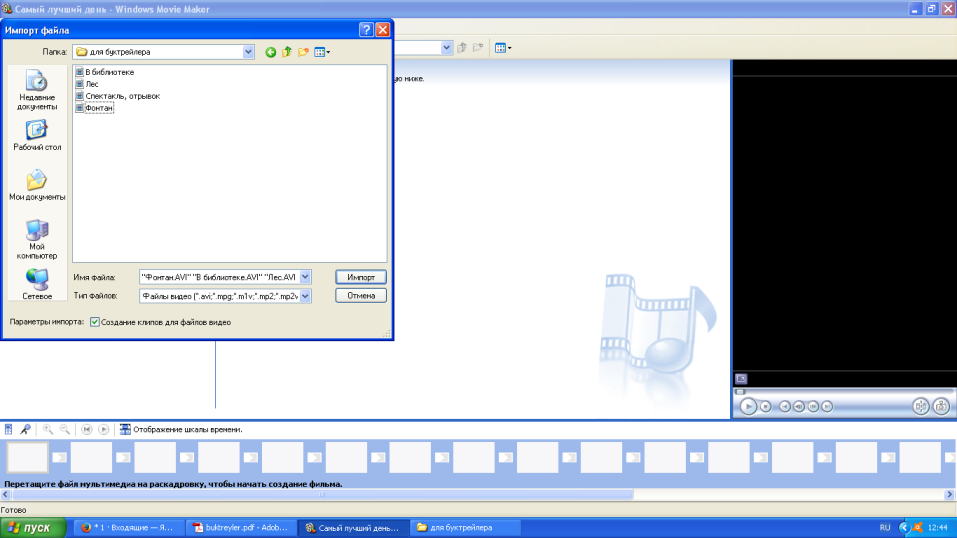Open the Views menu in import dialog
Image resolution: width=957 pixels, height=538 pixels.
pyautogui.click(x=322, y=53)
